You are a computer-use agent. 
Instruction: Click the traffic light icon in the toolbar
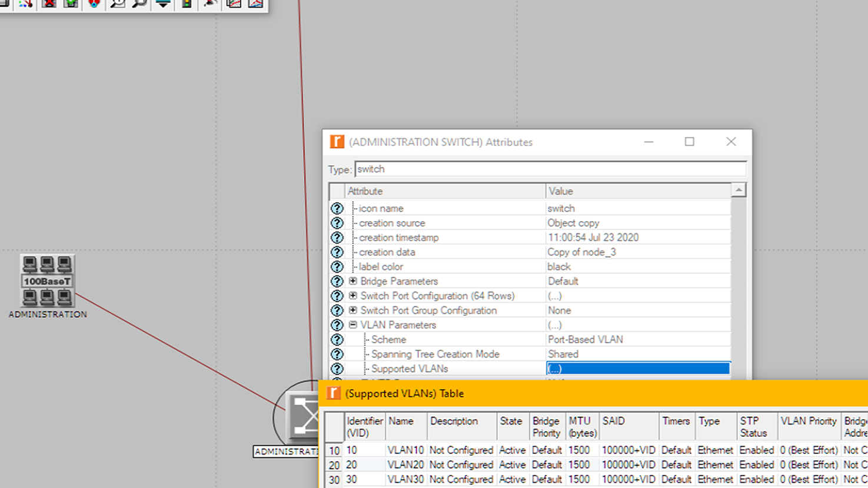point(187,4)
